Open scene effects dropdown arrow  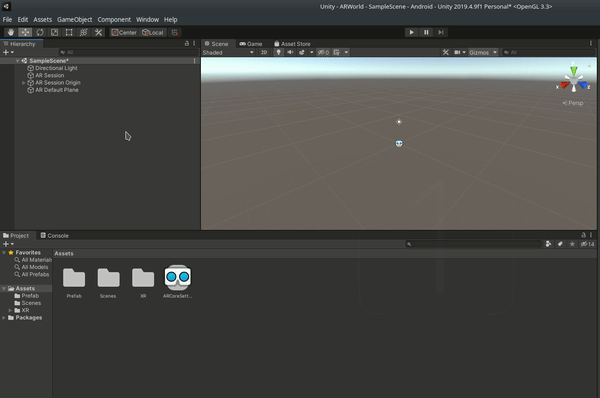pyautogui.click(x=311, y=52)
